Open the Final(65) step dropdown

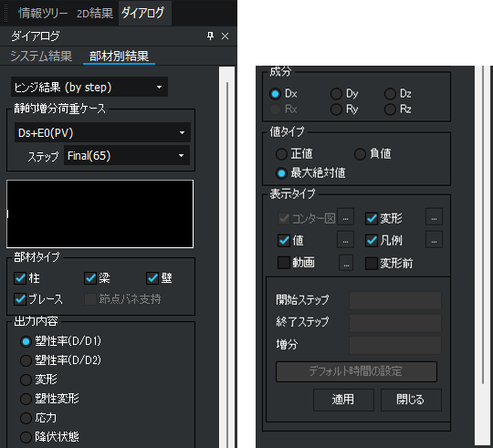127,155
